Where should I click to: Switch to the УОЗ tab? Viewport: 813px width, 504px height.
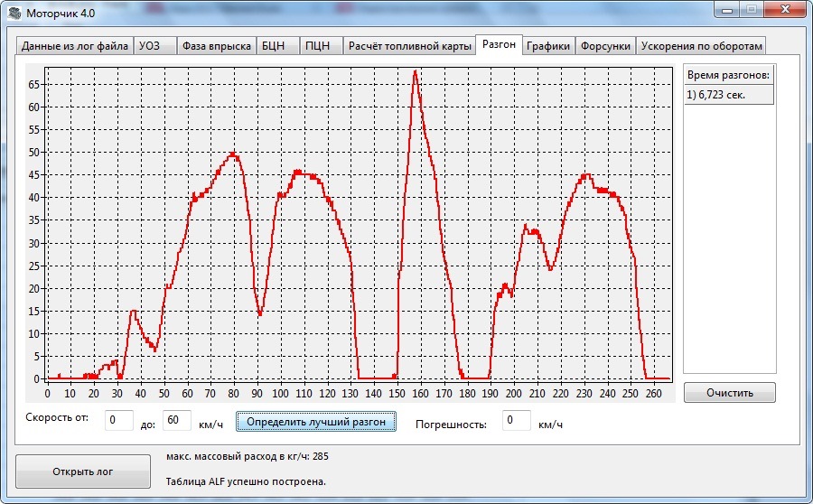point(155,46)
